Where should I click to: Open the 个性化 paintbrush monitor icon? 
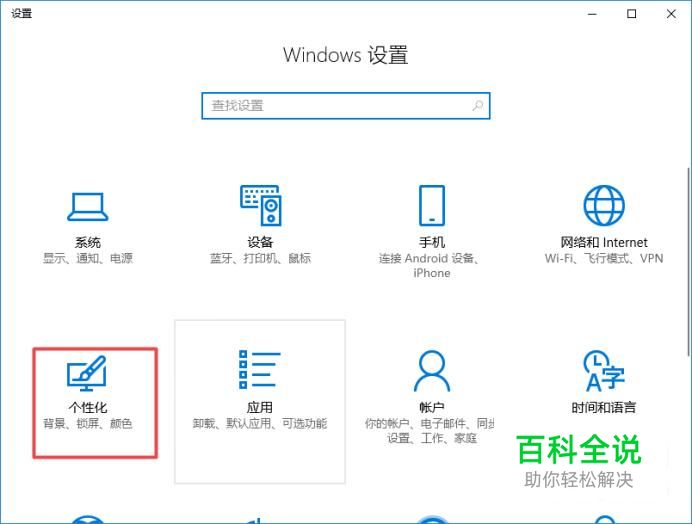(x=87, y=373)
